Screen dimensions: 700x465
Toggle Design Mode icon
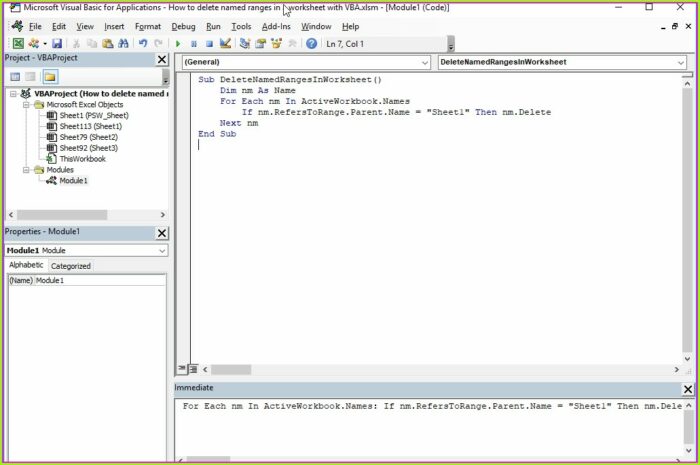[x=225, y=44]
